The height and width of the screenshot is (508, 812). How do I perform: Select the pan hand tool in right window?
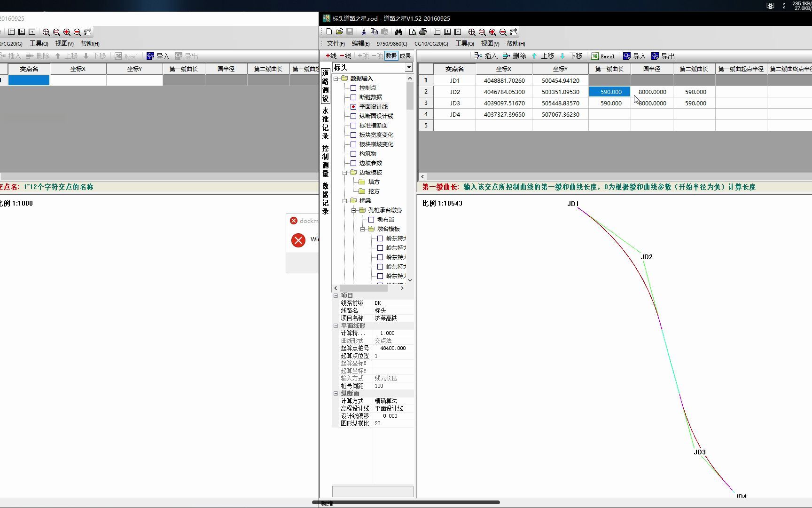[514, 32]
